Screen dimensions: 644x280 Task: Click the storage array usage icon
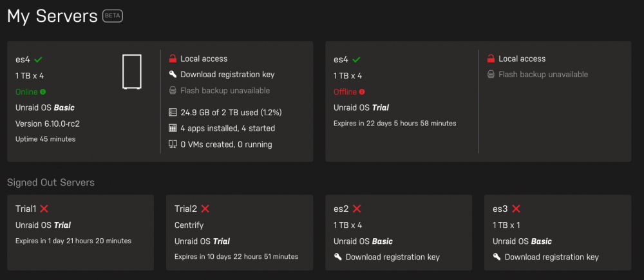pyautogui.click(x=173, y=112)
